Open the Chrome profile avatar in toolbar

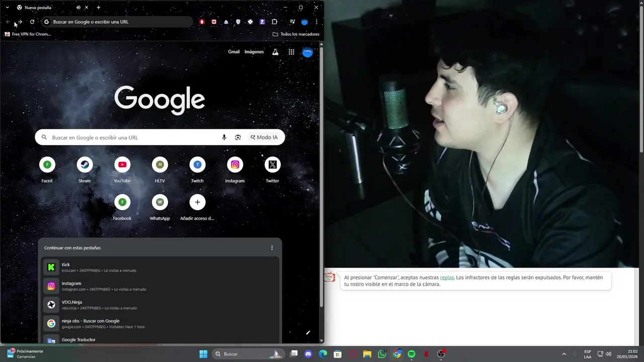(x=304, y=22)
